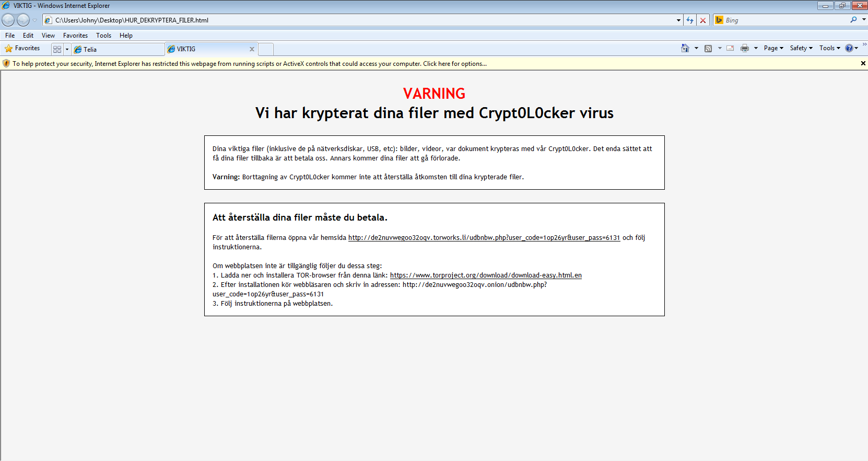Expand the Help icon dropdown arrow
This screenshot has width=868, height=461.
[857, 48]
